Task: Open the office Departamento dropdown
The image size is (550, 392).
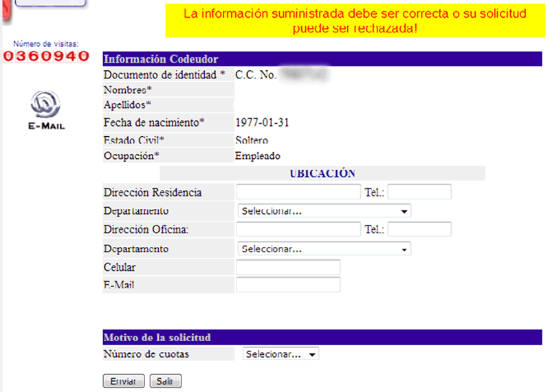Action: click(324, 249)
